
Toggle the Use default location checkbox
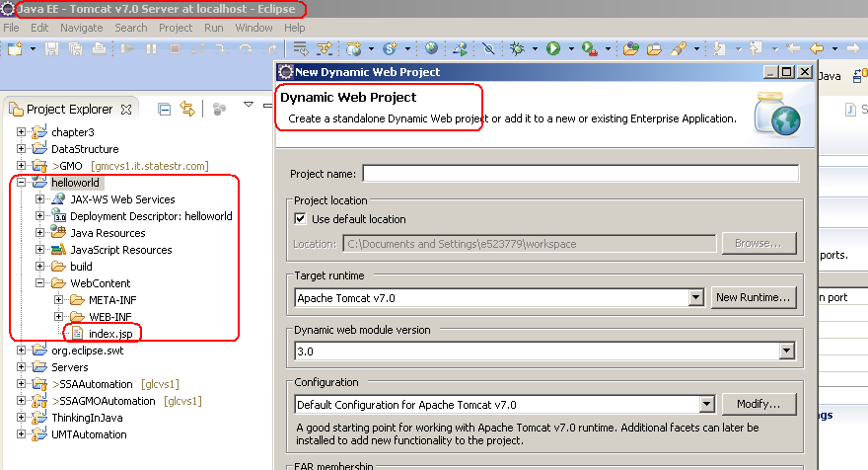[x=300, y=219]
